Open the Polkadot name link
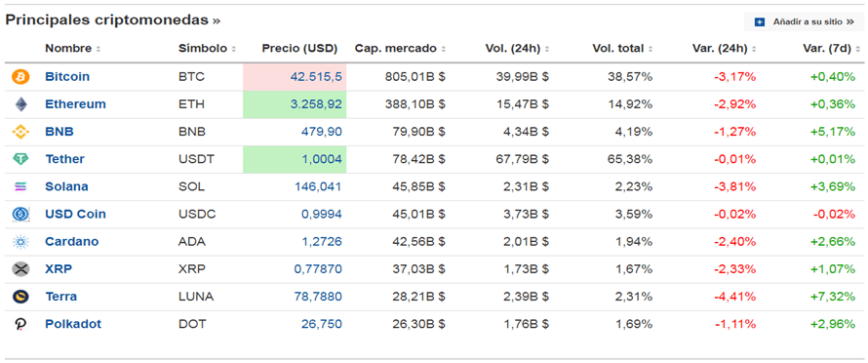 point(73,324)
